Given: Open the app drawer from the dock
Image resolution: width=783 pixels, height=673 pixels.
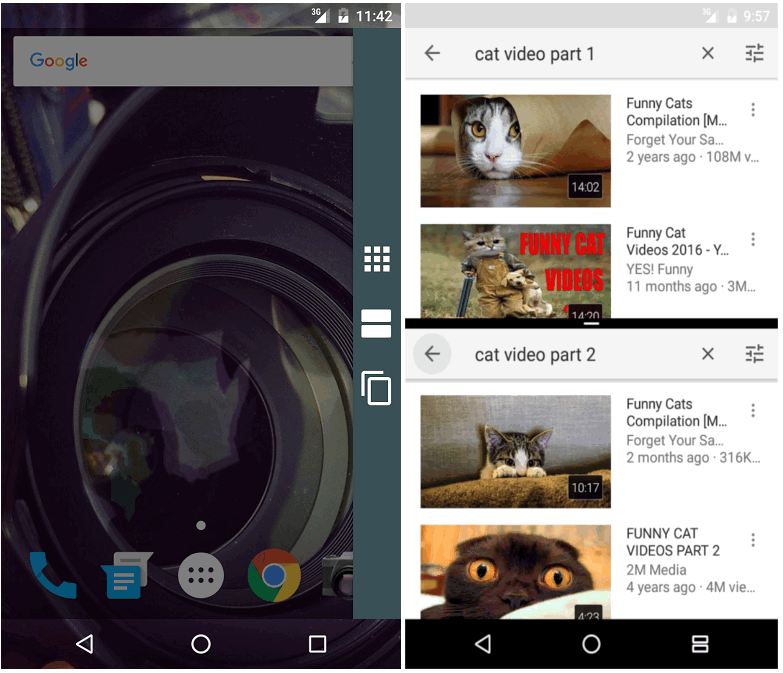Looking at the screenshot, I should 201,575.
